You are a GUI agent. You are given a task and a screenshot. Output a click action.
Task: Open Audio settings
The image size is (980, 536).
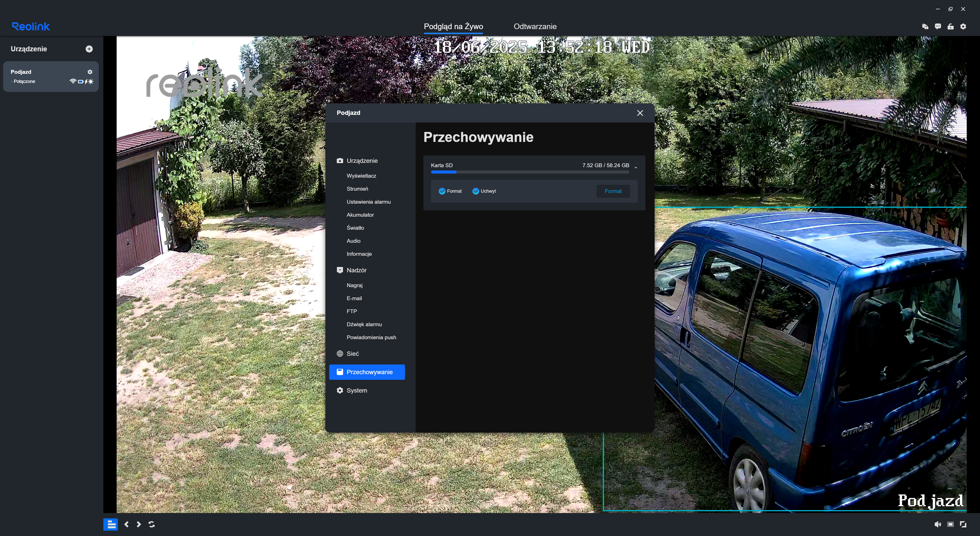[x=353, y=241]
